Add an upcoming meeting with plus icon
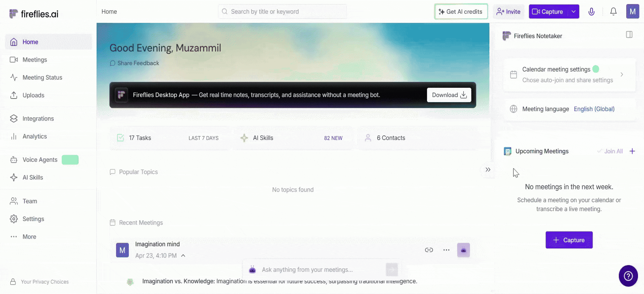Screen dimensions: 644x294 [632, 151]
